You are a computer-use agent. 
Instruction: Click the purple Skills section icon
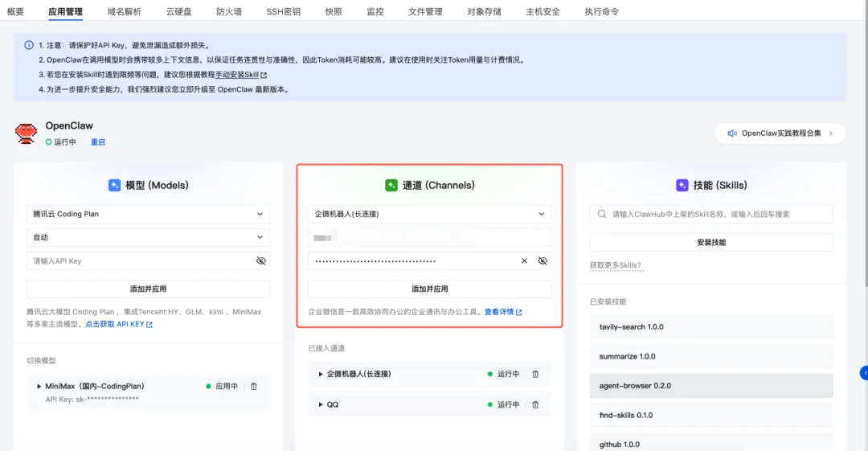tap(682, 185)
